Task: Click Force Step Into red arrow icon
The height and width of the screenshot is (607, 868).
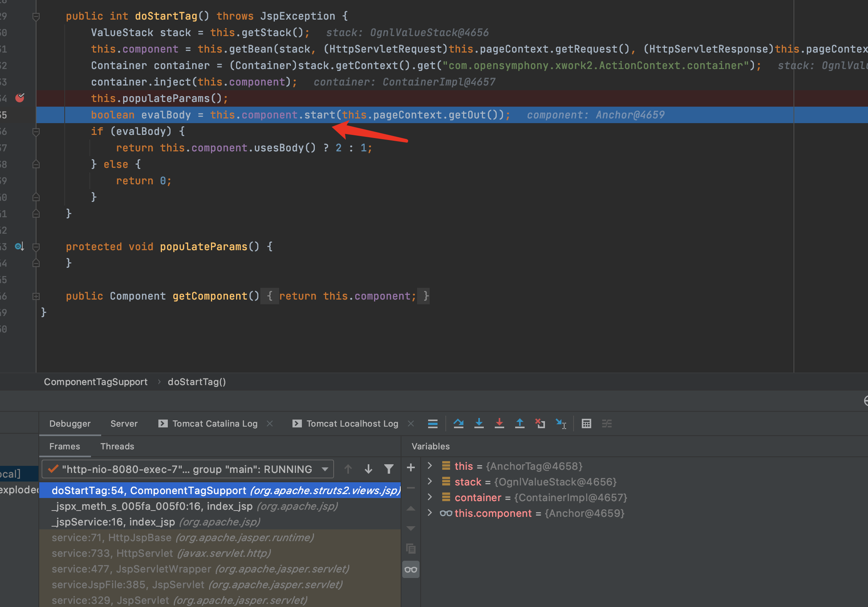Action: coord(499,423)
